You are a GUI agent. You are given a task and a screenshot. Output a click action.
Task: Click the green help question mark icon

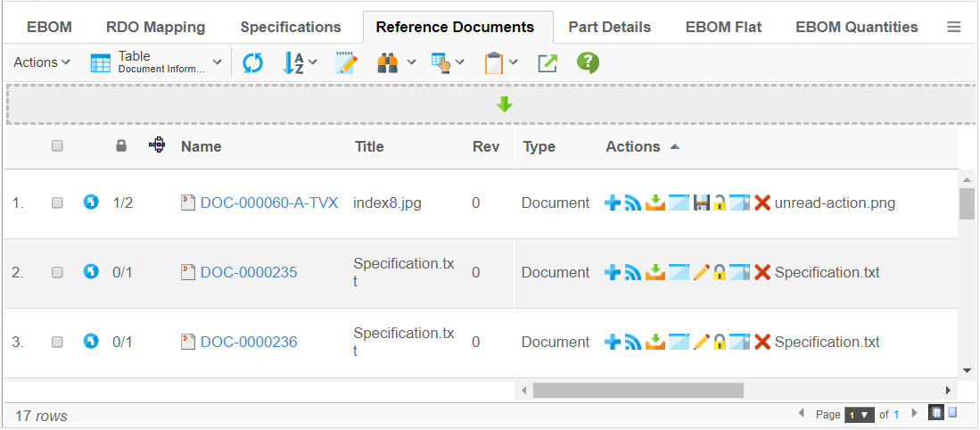(x=588, y=62)
